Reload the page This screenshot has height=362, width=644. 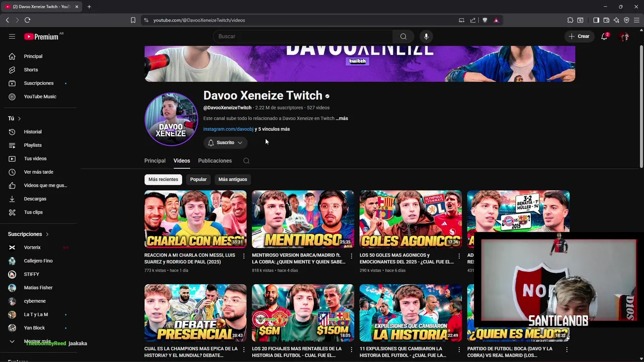[x=27, y=20]
